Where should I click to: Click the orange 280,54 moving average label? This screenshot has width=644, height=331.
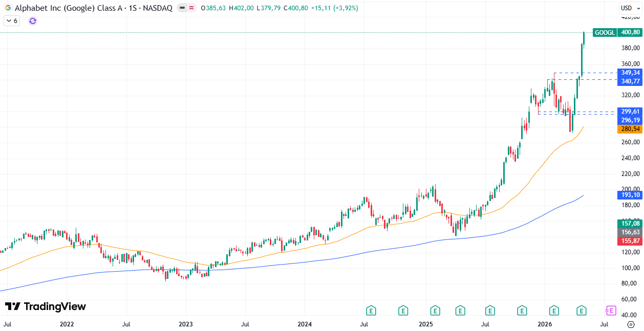[630, 129]
